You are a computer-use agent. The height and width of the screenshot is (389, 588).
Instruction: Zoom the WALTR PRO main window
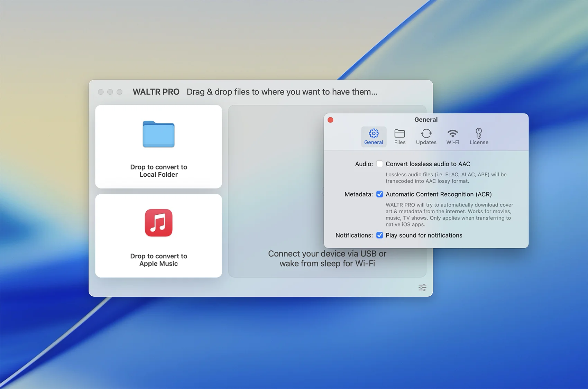point(119,92)
